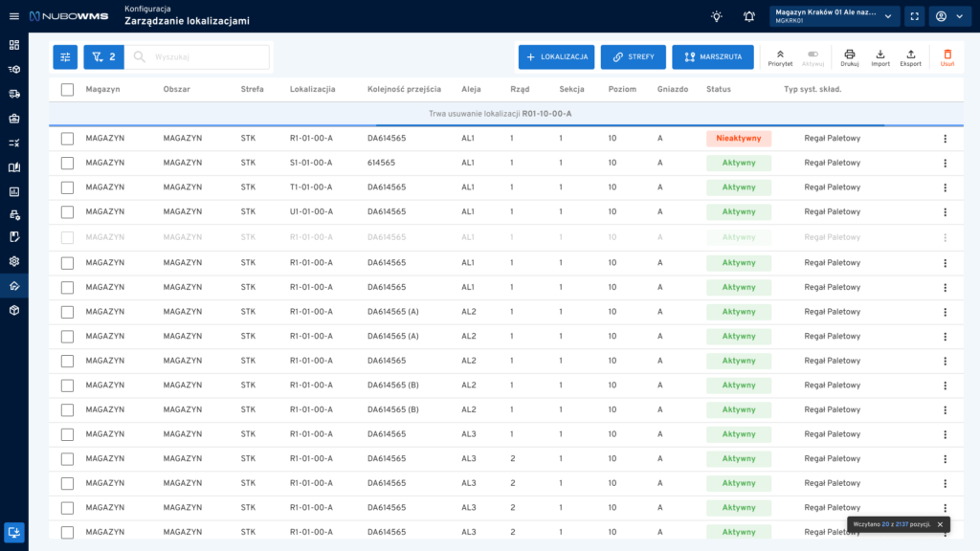Open the notifications bell icon
This screenshot has height=551, width=980.
(748, 16)
